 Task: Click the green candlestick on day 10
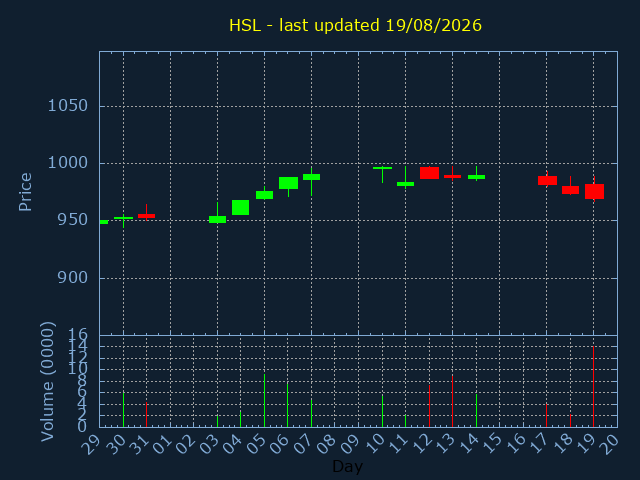tap(382, 171)
